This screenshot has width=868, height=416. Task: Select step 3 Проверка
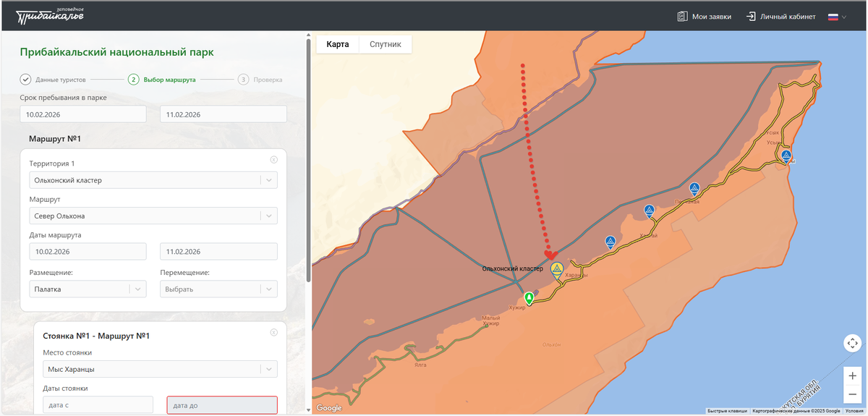pyautogui.click(x=260, y=80)
